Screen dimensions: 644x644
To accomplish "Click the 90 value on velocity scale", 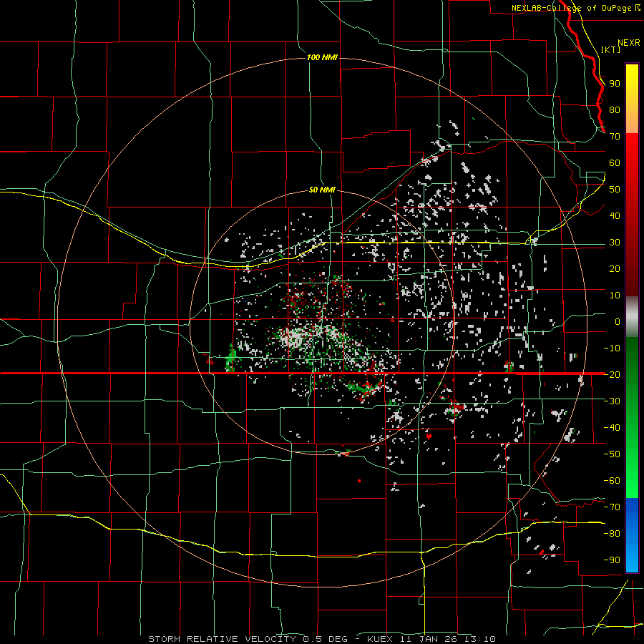I will pyautogui.click(x=615, y=84).
